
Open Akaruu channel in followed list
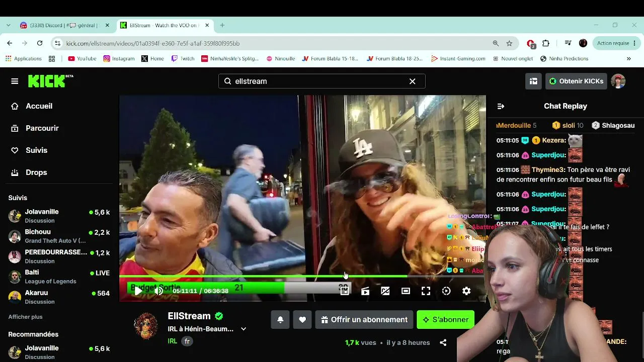point(59,297)
